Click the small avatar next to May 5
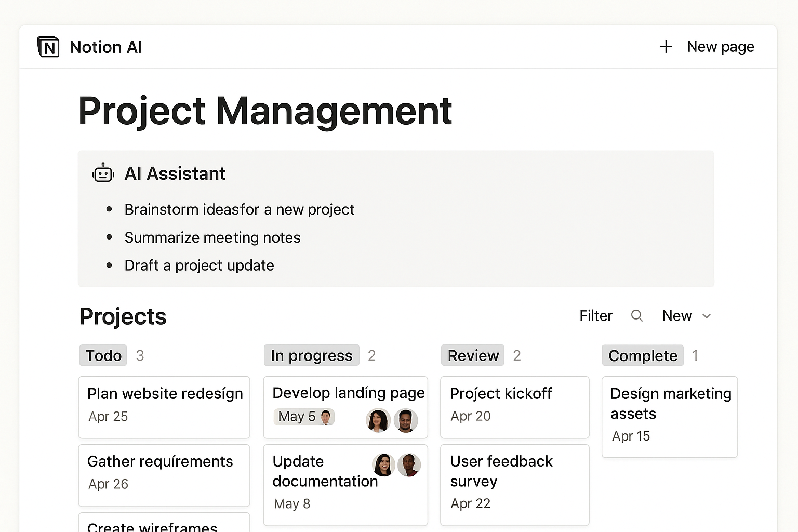 pyautogui.click(x=326, y=417)
